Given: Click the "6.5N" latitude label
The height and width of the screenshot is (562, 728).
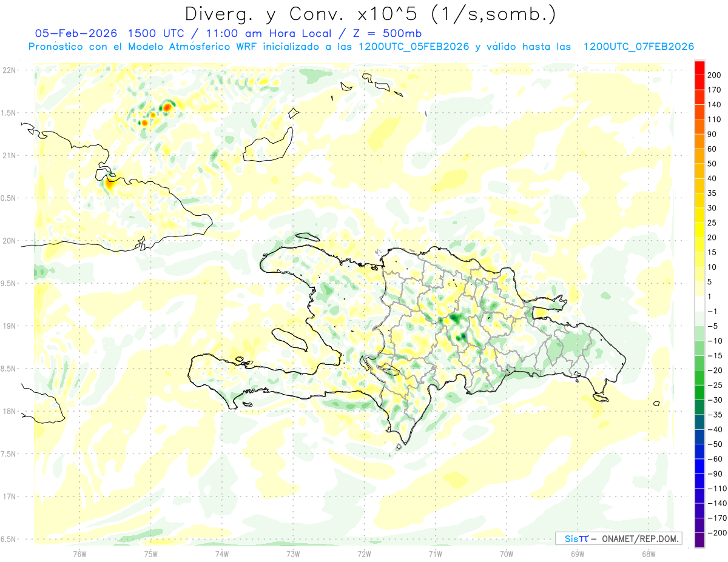Looking at the screenshot, I should pos(9,539).
